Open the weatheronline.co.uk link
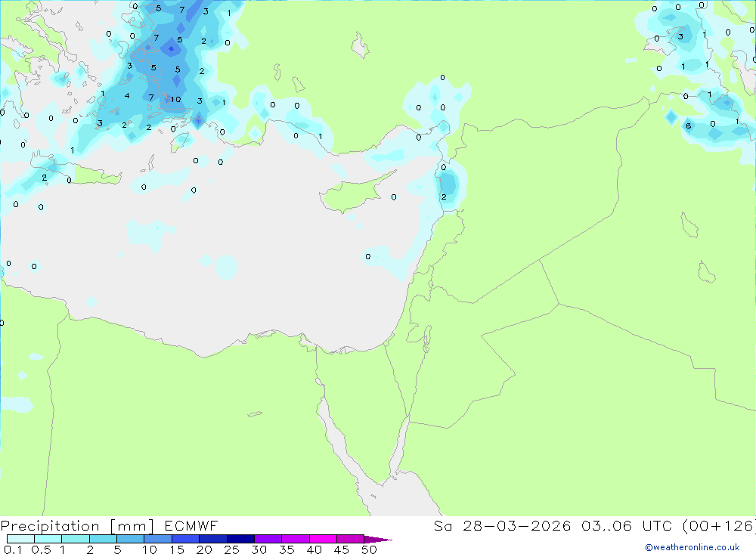The image size is (756, 554). tap(692, 547)
